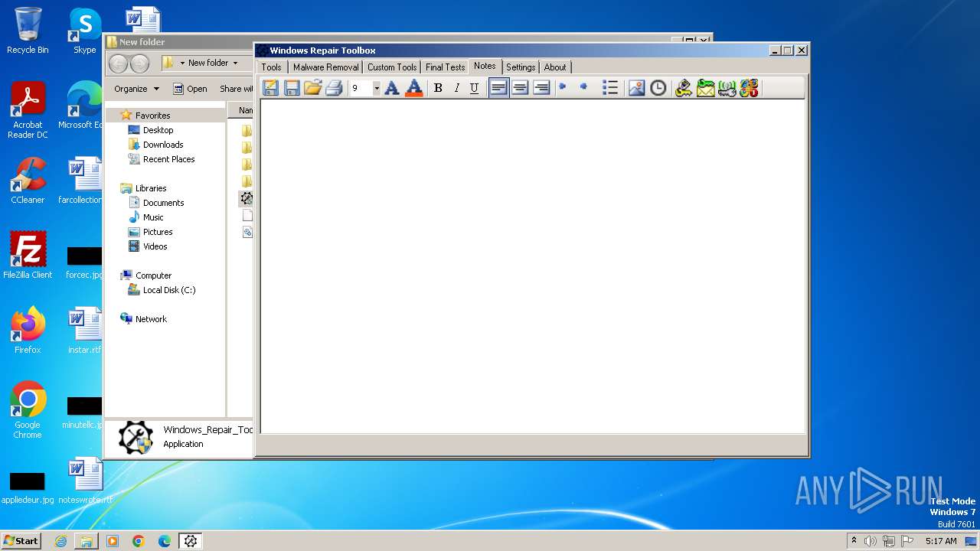The image size is (980, 551).
Task: Select the Notes tab
Action: point(485,67)
